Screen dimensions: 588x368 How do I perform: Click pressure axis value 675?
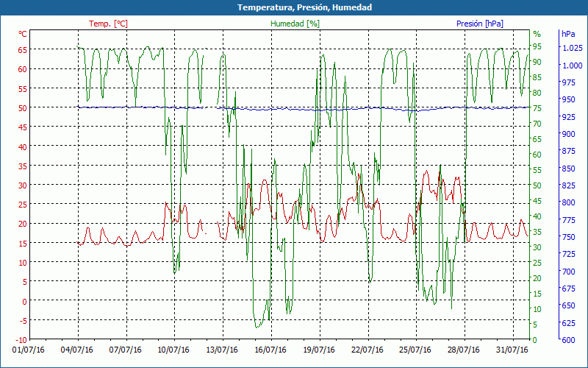(x=568, y=289)
